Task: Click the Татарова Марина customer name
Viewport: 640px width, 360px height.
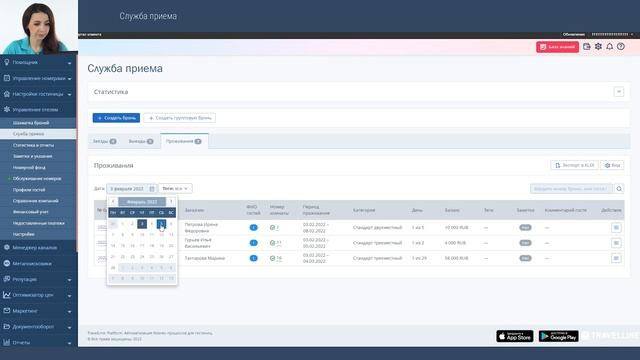Action: tap(204, 258)
